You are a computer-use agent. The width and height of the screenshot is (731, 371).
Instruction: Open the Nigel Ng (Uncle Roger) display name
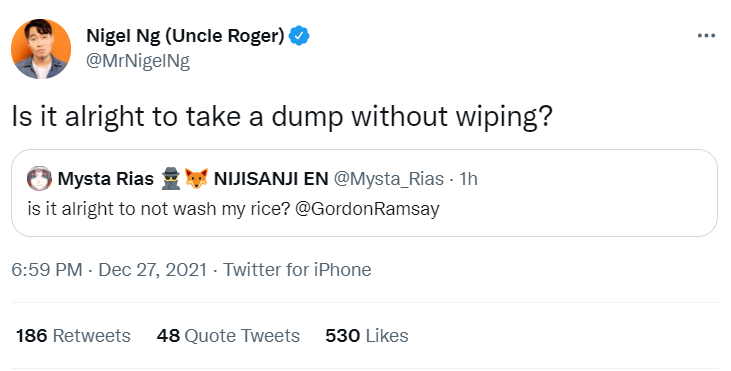pos(185,36)
